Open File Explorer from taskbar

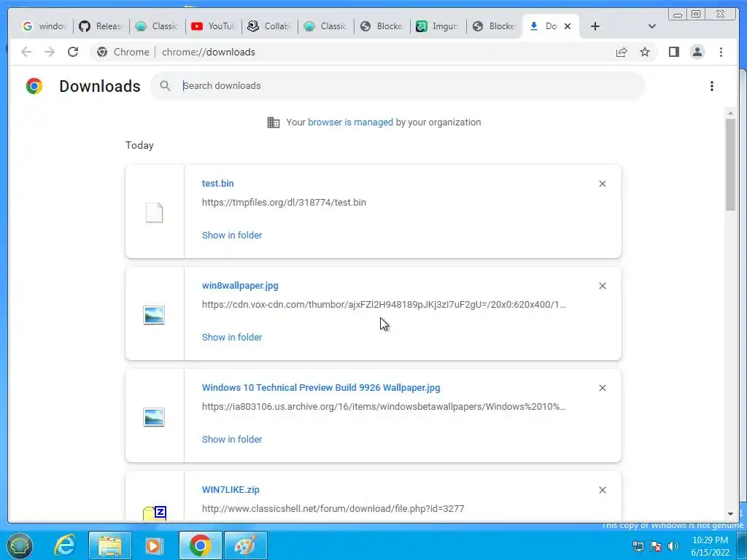point(109,545)
